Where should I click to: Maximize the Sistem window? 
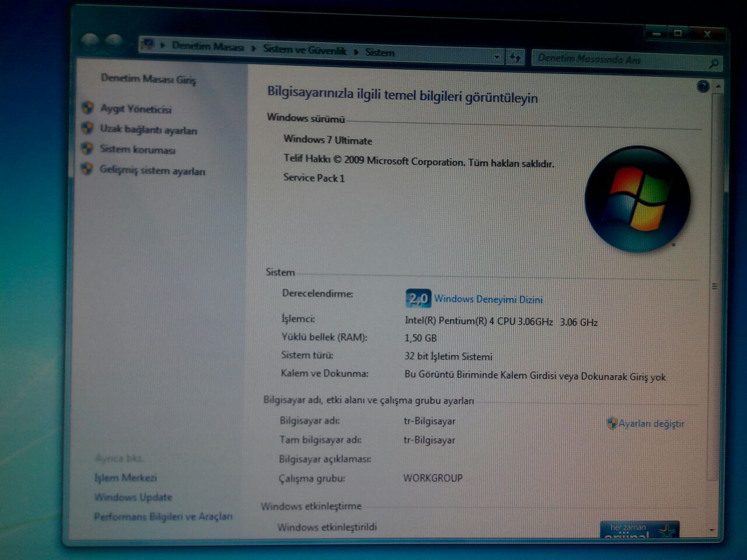(x=678, y=33)
